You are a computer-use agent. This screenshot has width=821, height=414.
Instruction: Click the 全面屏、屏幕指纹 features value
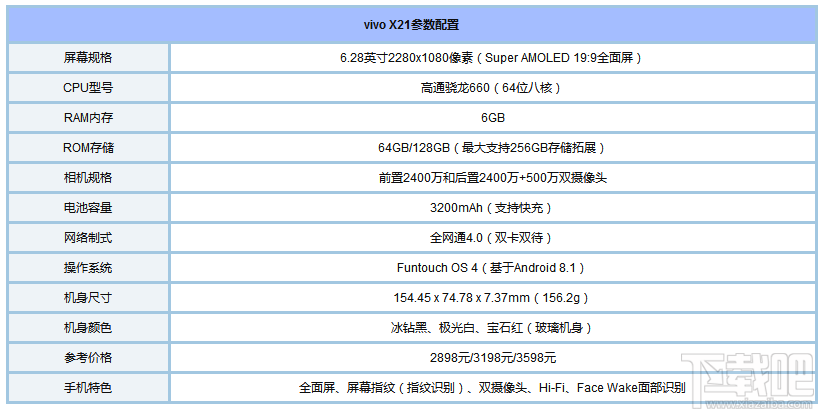tap(493, 388)
